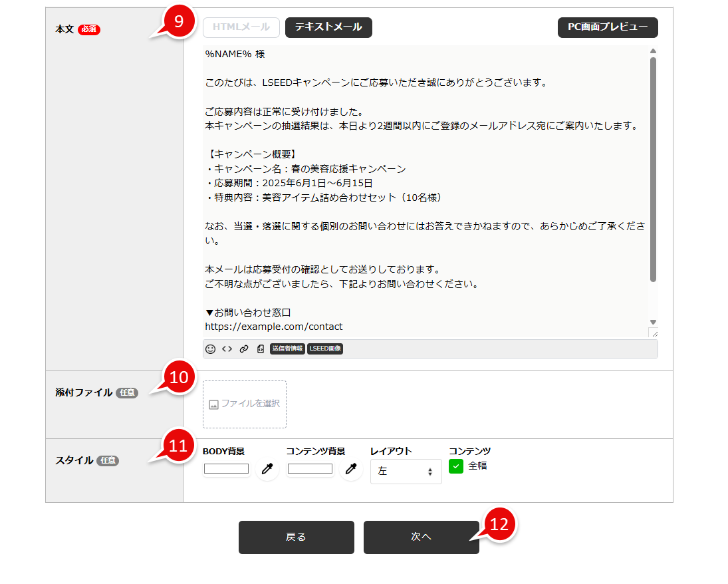Click the コンテンツ背景 color input field
Screen dimensions: 728x584
tap(310, 468)
